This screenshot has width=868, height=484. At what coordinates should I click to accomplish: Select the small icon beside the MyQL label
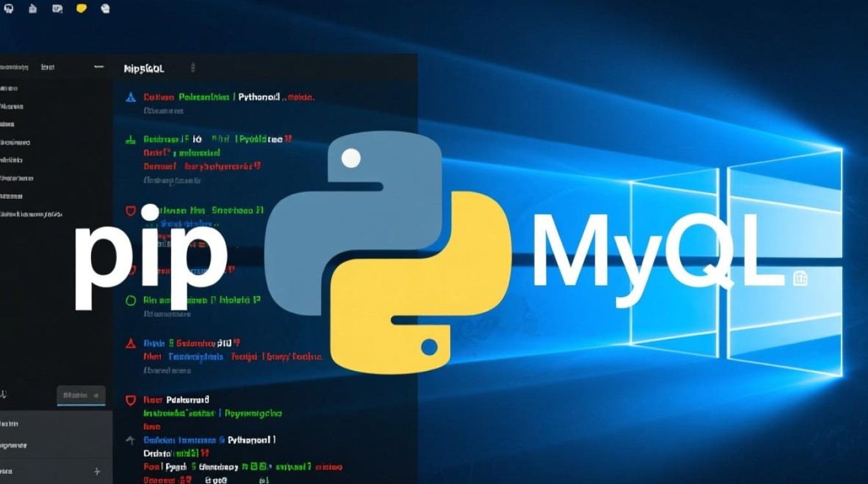pos(800,276)
